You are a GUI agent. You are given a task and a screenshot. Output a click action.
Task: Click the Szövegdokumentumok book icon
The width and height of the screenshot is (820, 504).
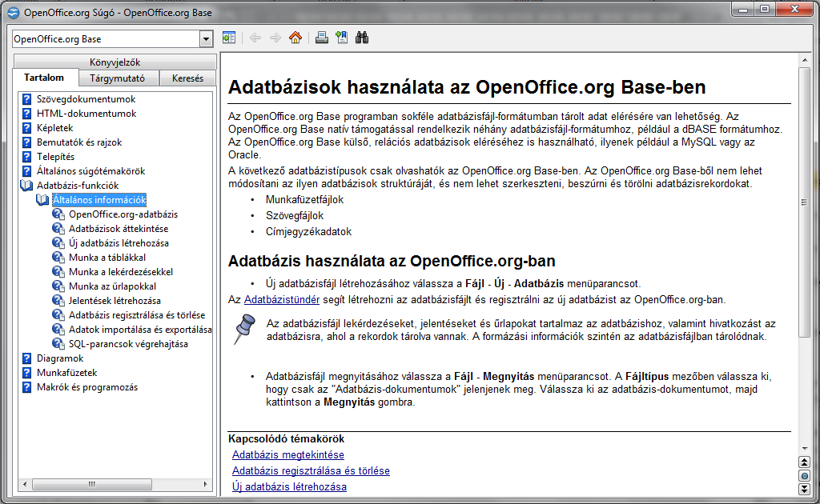26,99
